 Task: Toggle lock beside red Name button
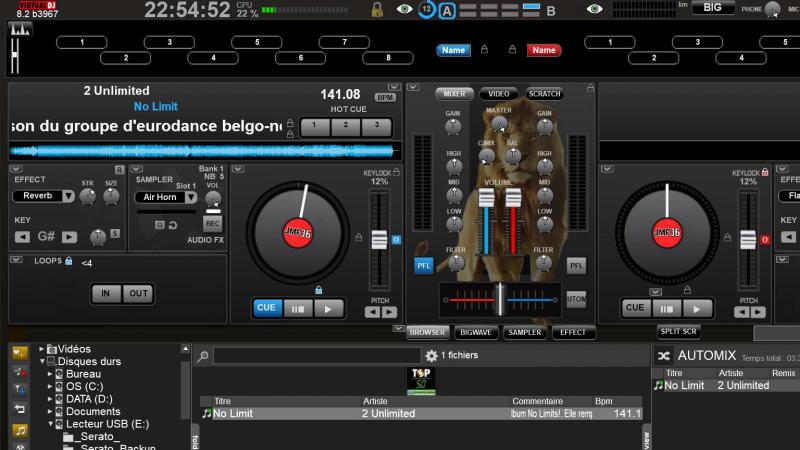click(x=512, y=49)
